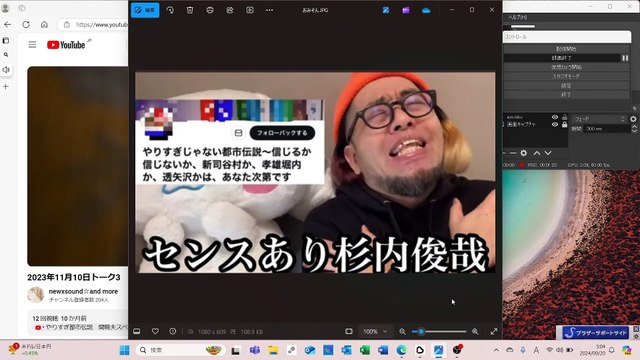This screenshot has height=360, width=640.
Task: Click the browser address bar with YouTube URL
Action: tap(93, 24)
